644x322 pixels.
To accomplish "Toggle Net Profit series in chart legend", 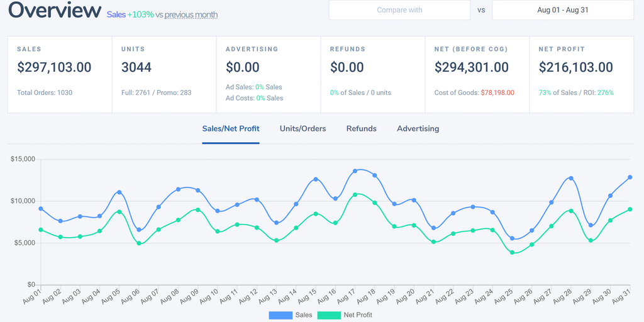I will point(358,315).
